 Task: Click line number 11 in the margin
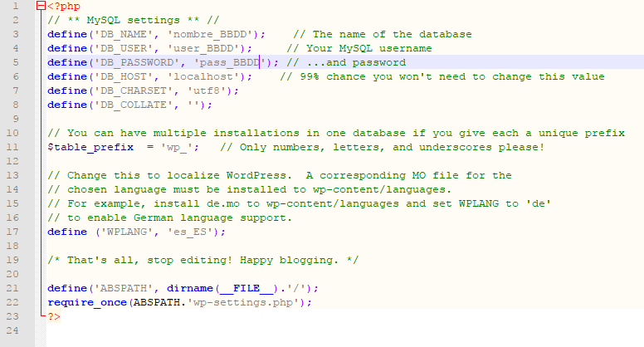[12, 147]
